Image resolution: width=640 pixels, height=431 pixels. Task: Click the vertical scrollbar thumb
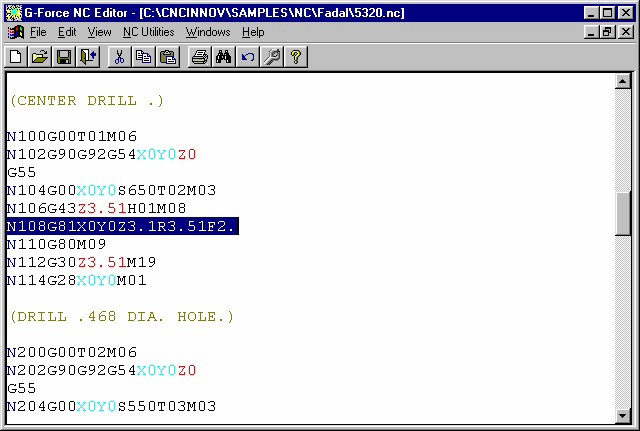[x=622, y=213]
